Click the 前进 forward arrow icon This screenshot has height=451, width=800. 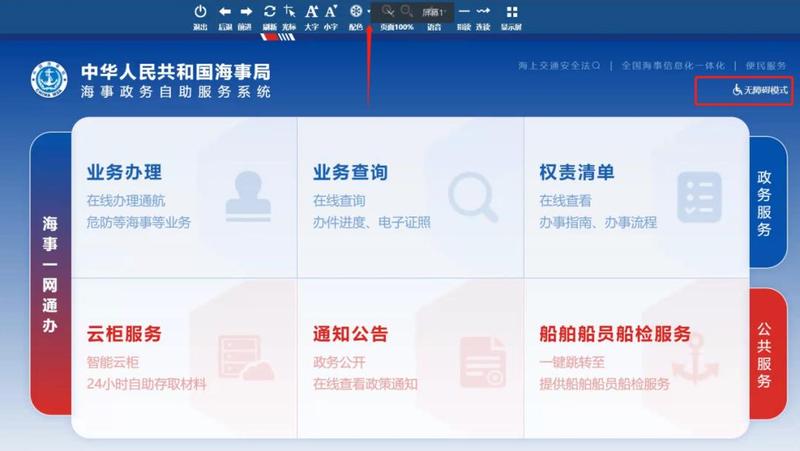point(245,12)
